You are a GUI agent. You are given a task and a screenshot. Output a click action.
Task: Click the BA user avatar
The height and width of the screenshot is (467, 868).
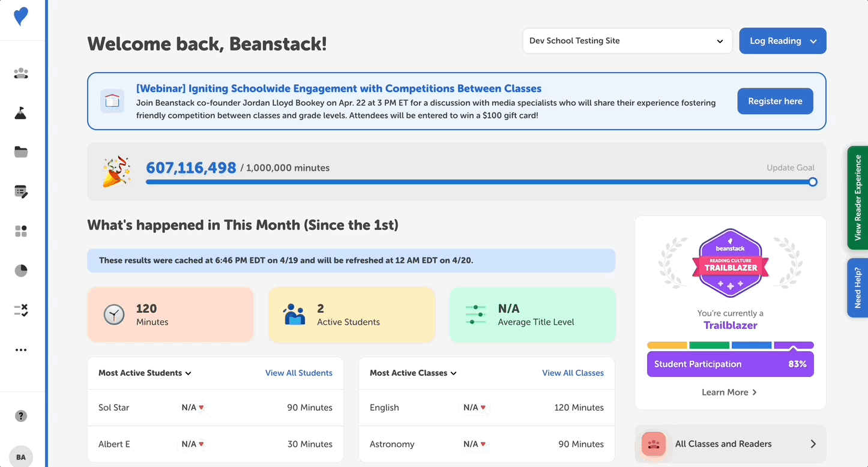click(x=21, y=457)
